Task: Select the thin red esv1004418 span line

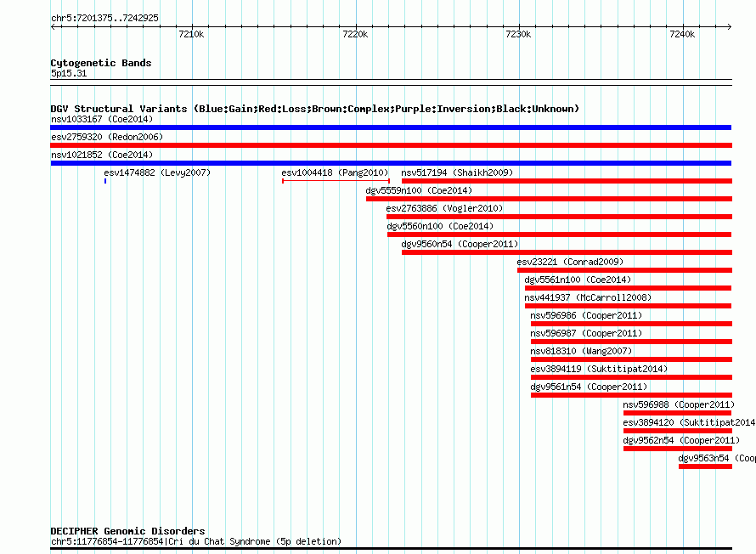Action: [x=336, y=181]
